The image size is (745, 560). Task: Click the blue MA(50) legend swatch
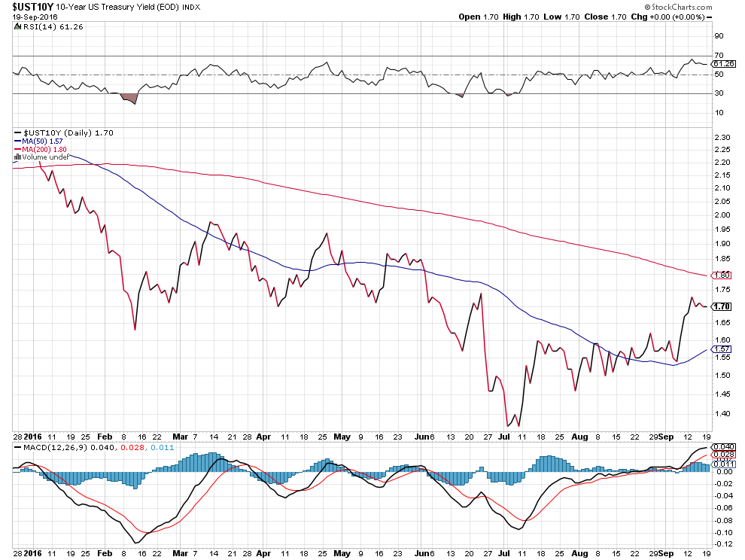(18, 141)
